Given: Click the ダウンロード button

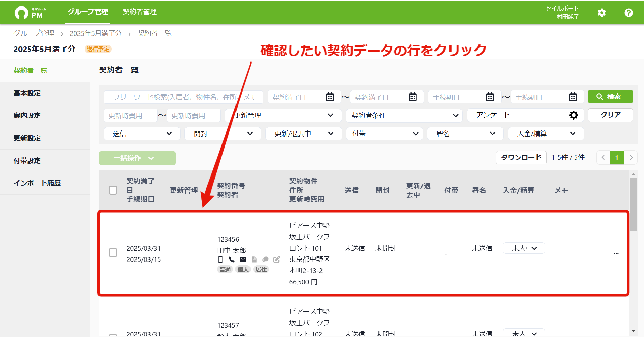Looking at the screenshot, I should click(x=521, y=158).
